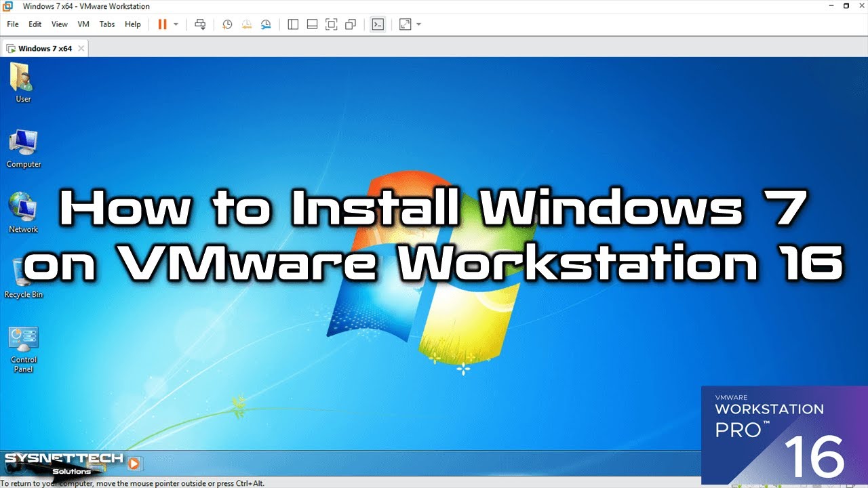
Task: Open the File menu
Action: pos(12,24)
